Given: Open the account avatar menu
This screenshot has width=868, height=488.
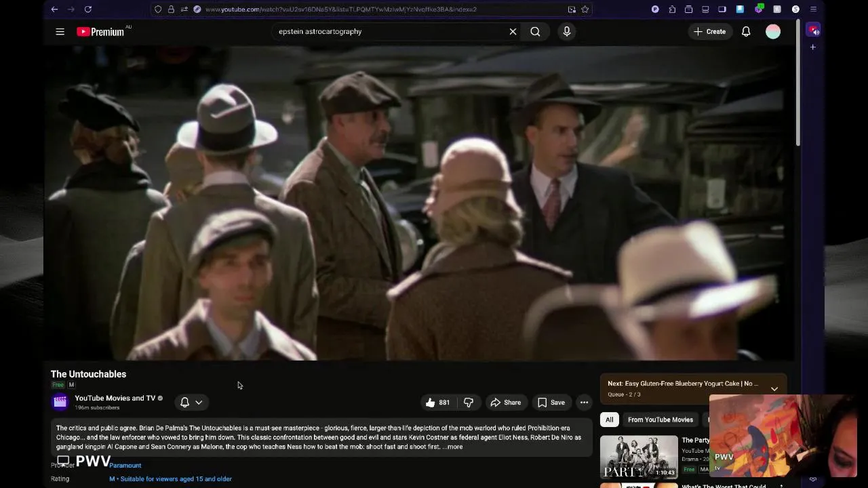Looking at the screenshot, I should (x=773, y=31).
